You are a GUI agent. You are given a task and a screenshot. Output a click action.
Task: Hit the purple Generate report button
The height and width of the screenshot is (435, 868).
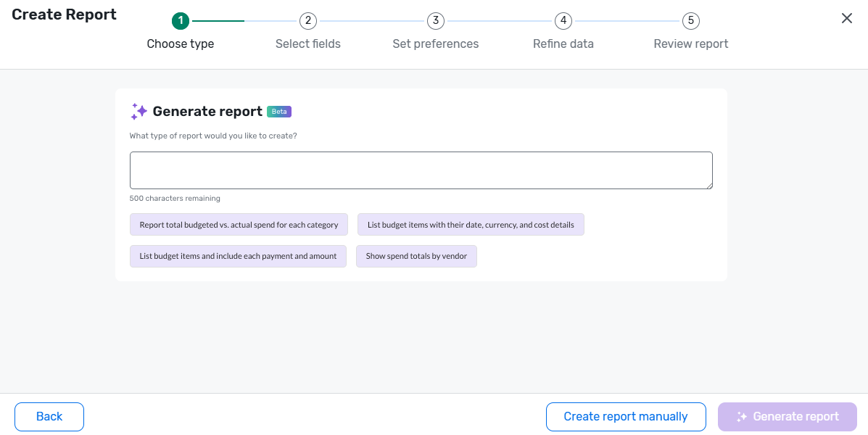[788, 417]
